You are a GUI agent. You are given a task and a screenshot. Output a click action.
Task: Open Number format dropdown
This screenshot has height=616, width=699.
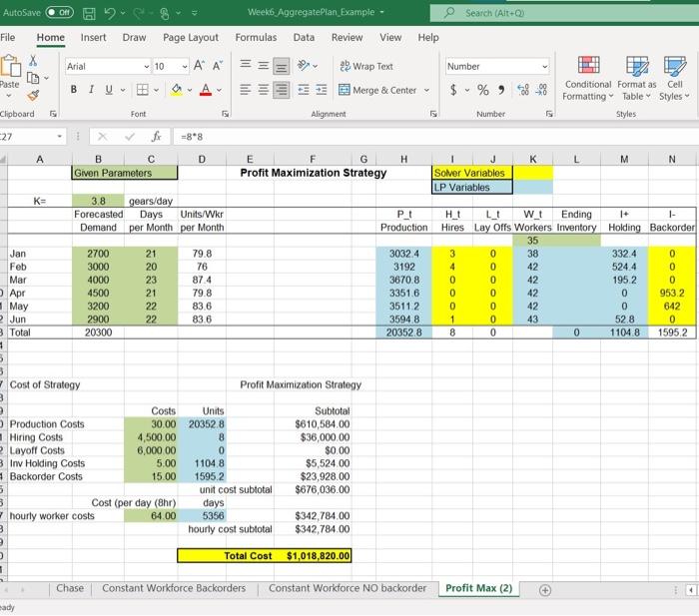point(545,67)
